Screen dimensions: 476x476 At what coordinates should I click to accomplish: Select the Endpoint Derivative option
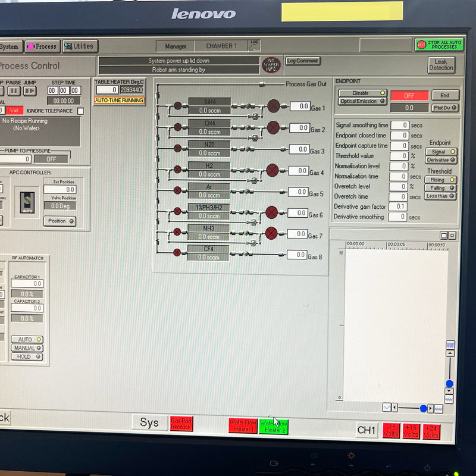tap(441, 159)
